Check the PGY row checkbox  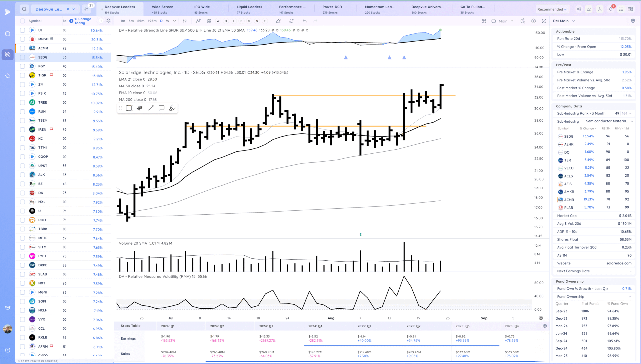(23, 66)
